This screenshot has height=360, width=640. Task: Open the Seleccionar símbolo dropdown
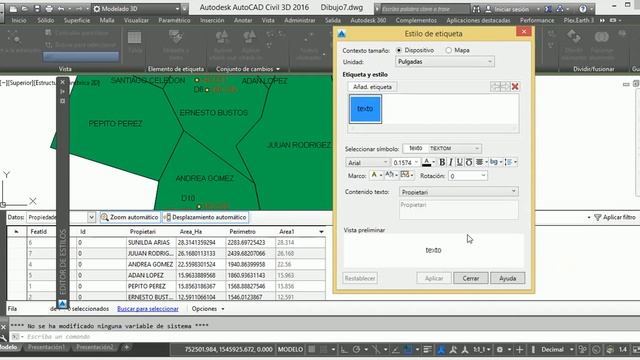442,148
